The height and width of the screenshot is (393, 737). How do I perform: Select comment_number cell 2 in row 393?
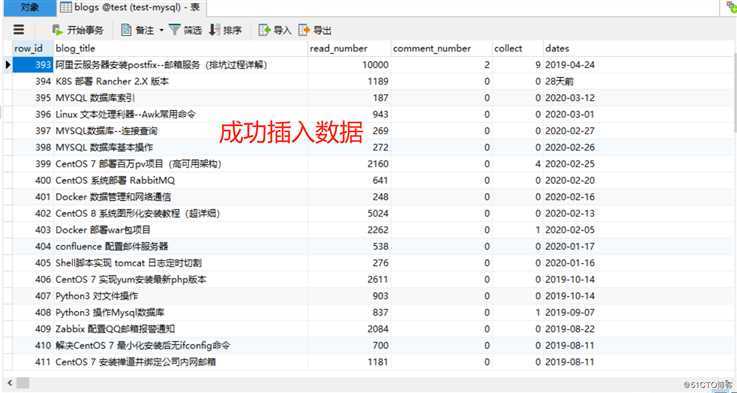click(x=441, y=65)
